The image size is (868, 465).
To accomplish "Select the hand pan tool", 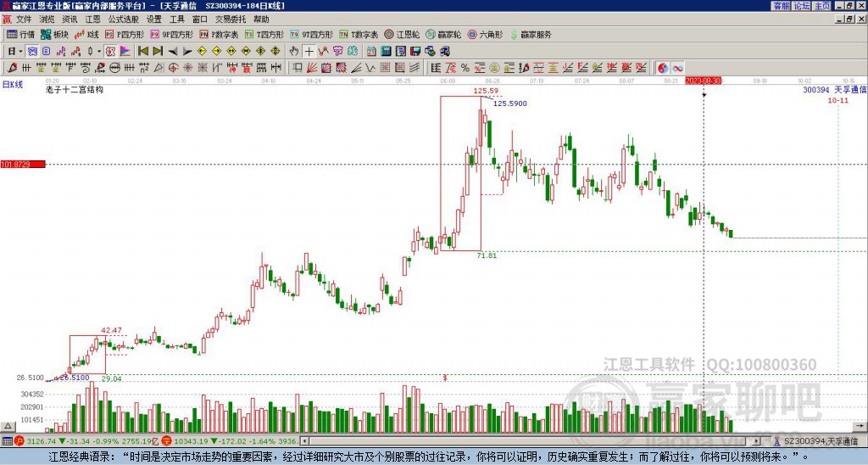I will 294,52.
